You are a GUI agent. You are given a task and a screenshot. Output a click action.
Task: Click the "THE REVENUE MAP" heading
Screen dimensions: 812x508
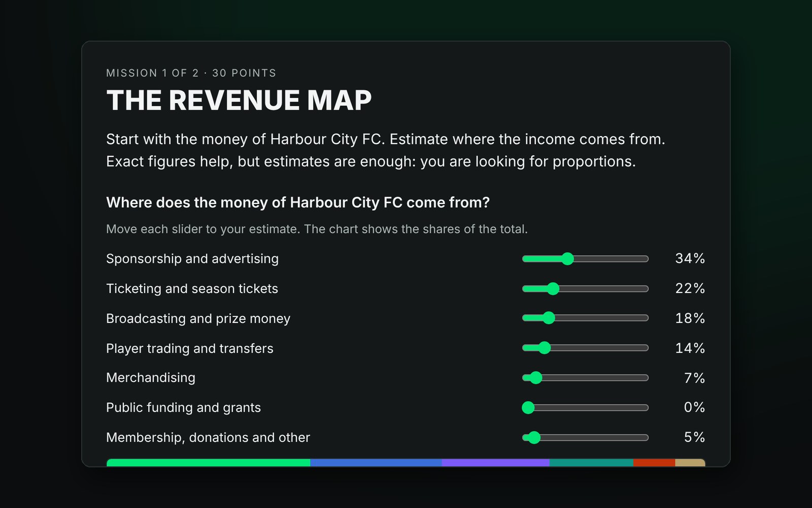pyautogui.click(x=239, y=100)
